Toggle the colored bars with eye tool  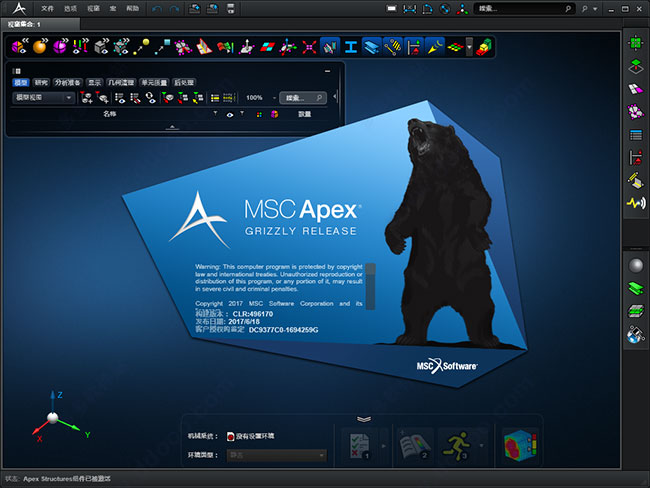pyautogui.click(x=80, y=46)
